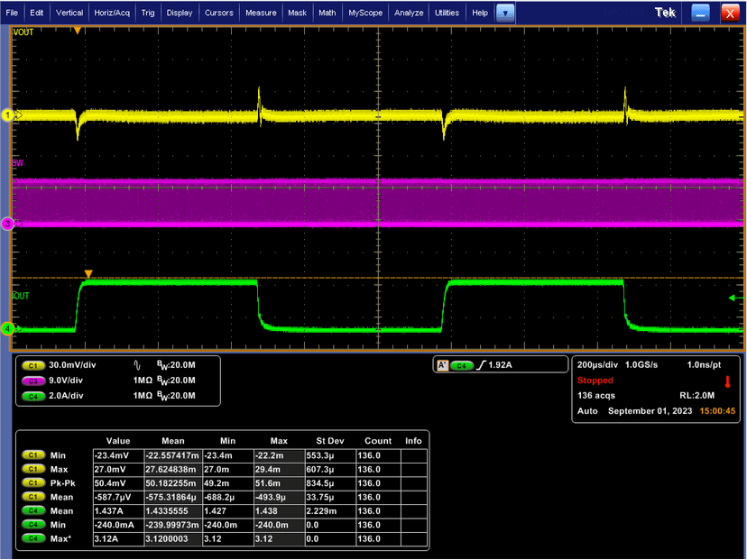Click the magenta channel 3 ground marker

click(8, 224)
